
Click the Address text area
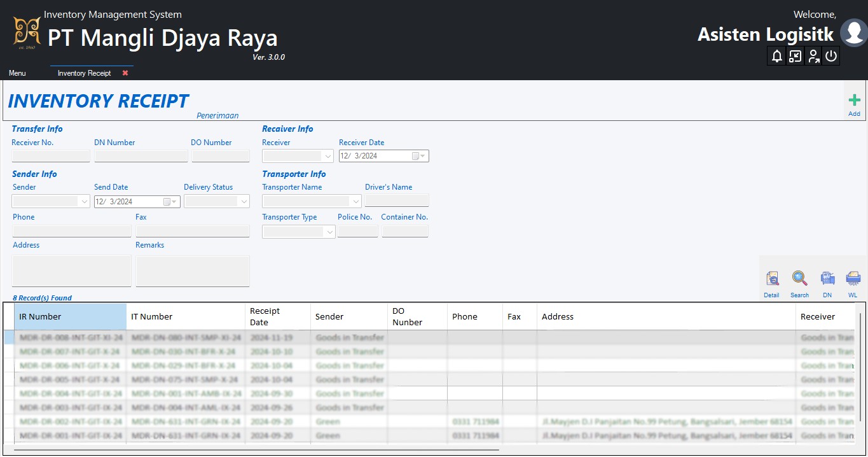(72, 271)
